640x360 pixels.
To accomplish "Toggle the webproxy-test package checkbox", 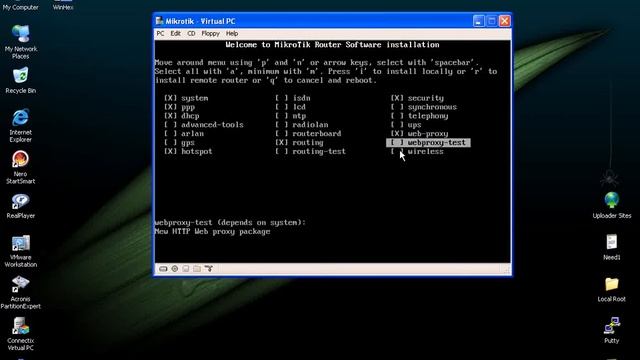I will [397, 142].
